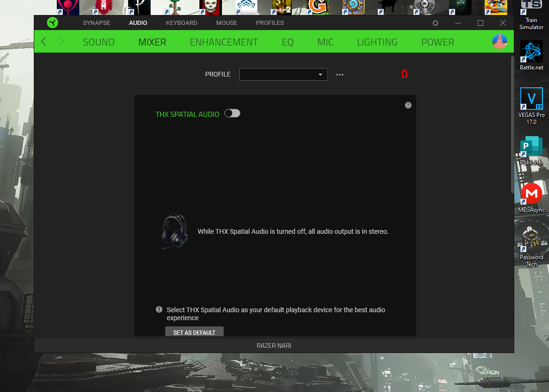This screenshot has height=392, width=549.
Task: Open Battle.net desktop shortcut
Action: click(x=531, y=55)
